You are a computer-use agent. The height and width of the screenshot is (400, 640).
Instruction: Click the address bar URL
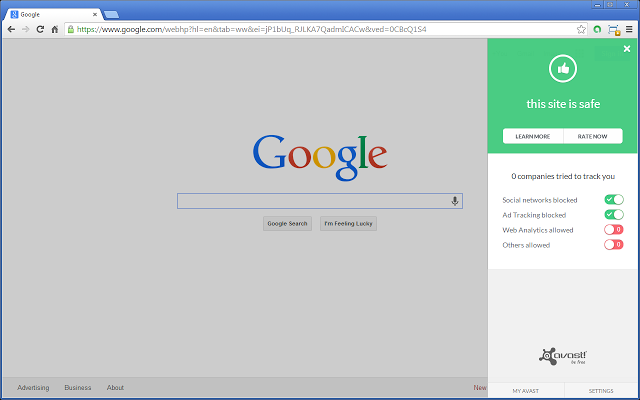[251, 29]
